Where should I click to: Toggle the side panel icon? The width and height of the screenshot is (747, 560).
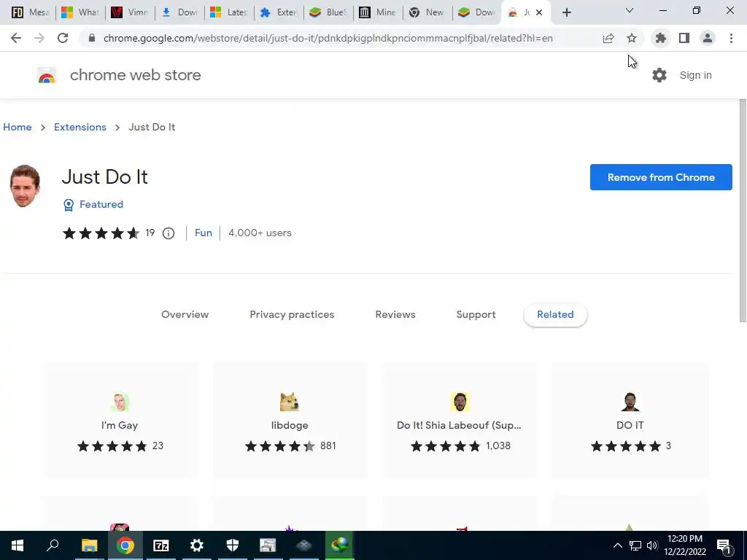point(684,38)
